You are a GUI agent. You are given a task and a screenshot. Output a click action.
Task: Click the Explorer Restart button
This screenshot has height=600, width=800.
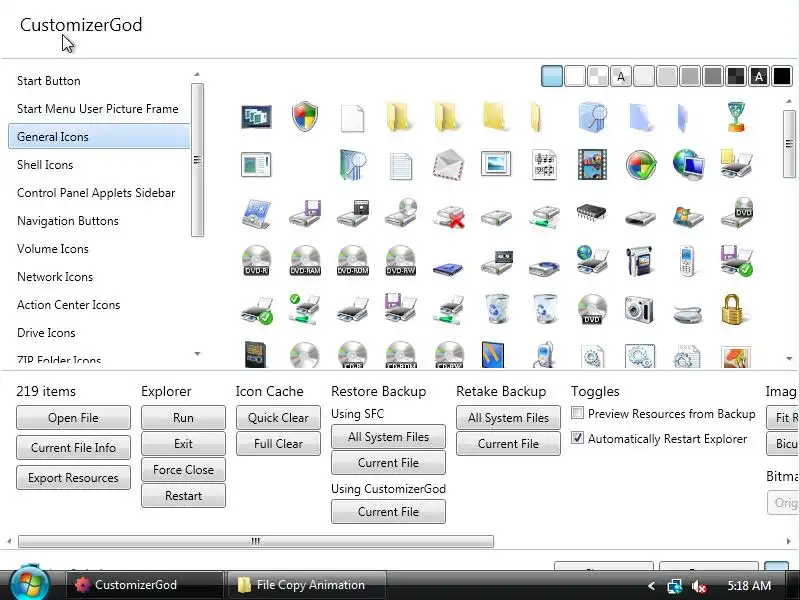point(183,496)
